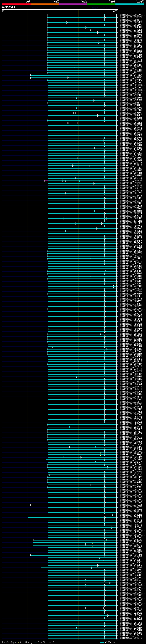This screenshot has height=644, width=146.
Task: Click the UniRef100_B7FLK9 label
Action: click(131, 45)
